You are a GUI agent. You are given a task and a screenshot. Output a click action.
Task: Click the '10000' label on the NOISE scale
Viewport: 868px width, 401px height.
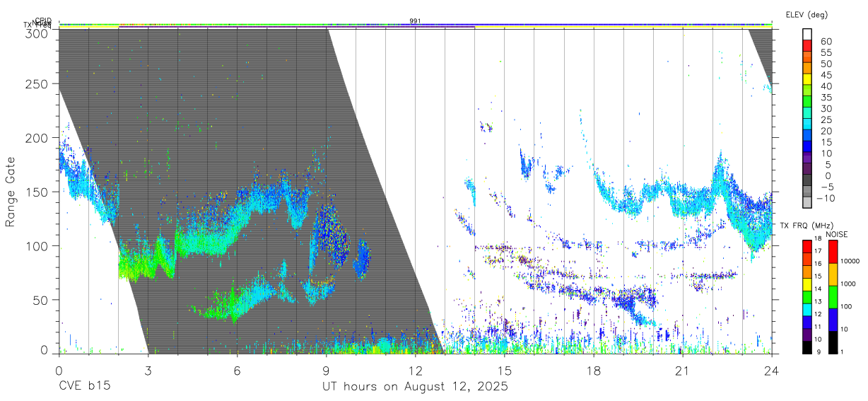[x=851, y=261]
